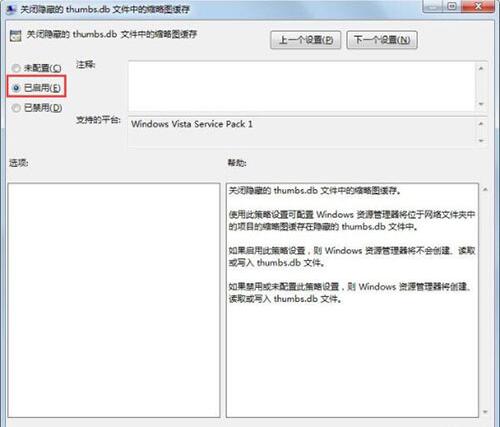Minimize the policy window
The height and width of the screenshot is (427, 500).
[433, 6]
